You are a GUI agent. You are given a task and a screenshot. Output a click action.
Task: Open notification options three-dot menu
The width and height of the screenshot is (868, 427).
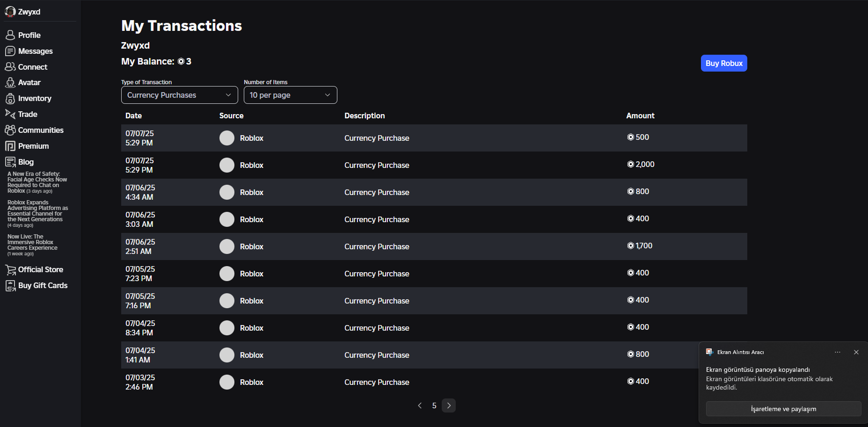(x=838, y=352)
